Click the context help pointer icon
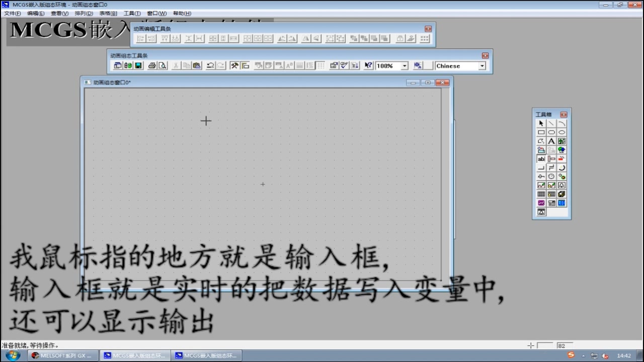This screenshot has width=644, height=362. click(x=368, y=65)
